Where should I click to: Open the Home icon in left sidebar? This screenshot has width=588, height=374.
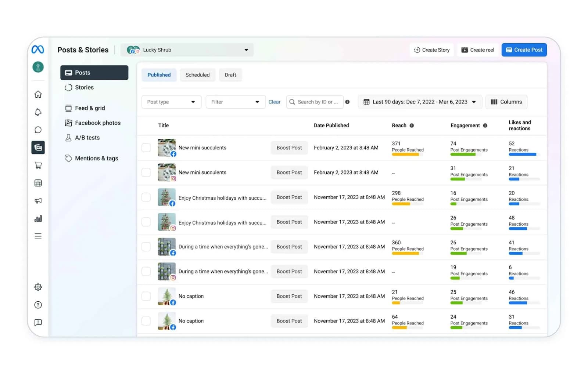click(x=38, y=94)
